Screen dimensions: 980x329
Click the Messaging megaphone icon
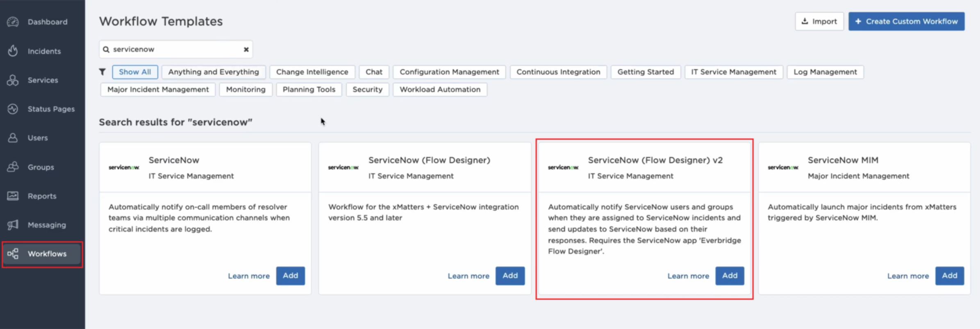13,225
